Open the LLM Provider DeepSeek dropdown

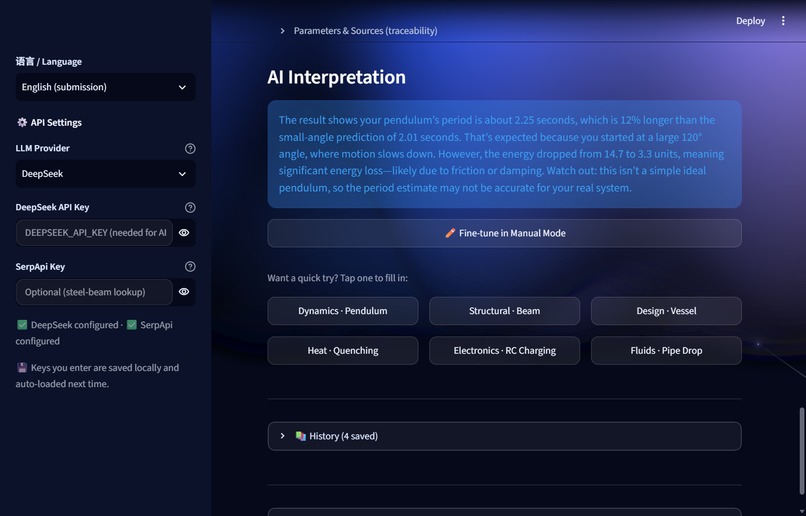[105, 174]
